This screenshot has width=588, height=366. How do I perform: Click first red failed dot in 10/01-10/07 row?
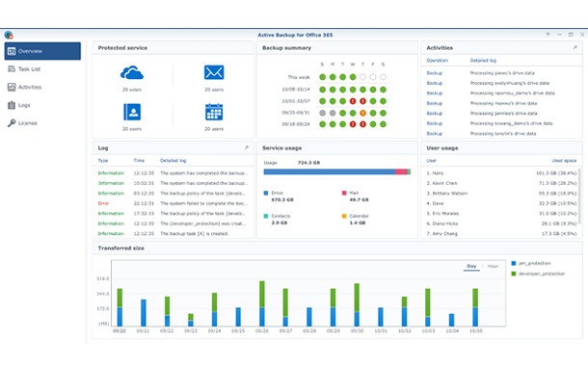[x=353, y=101]
